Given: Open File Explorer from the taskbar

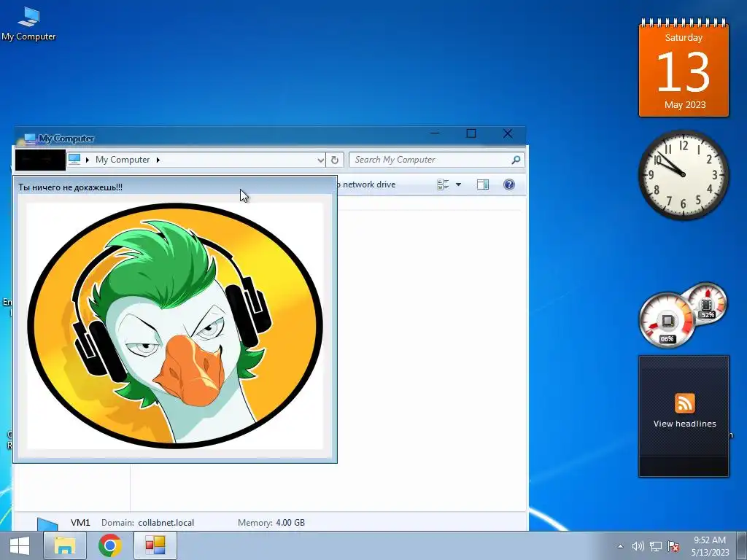Looking at the screenshot, I should pos(65,545).
